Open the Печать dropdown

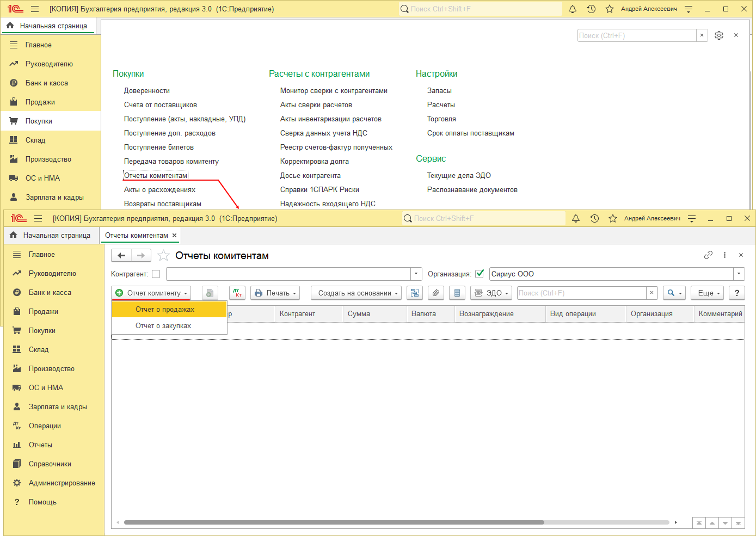tap(275, 293)
